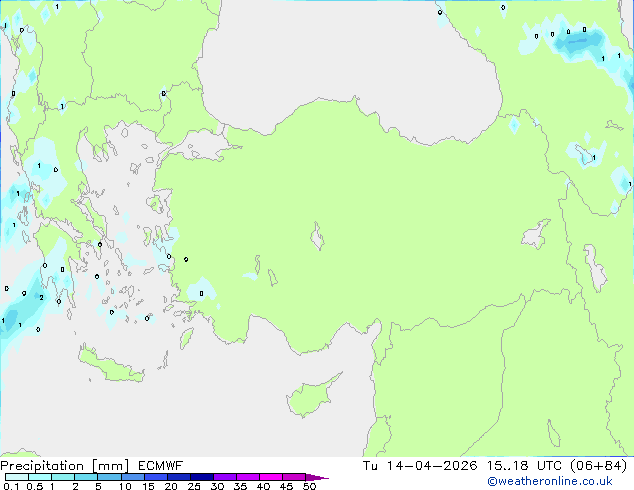Click the '50' legend scale label

point(309,486)
